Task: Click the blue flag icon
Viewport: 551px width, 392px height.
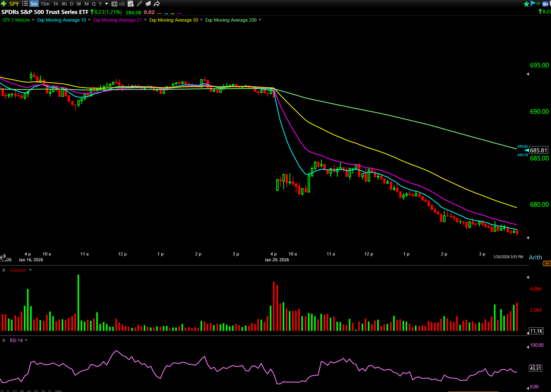Action: click(533, 4)
